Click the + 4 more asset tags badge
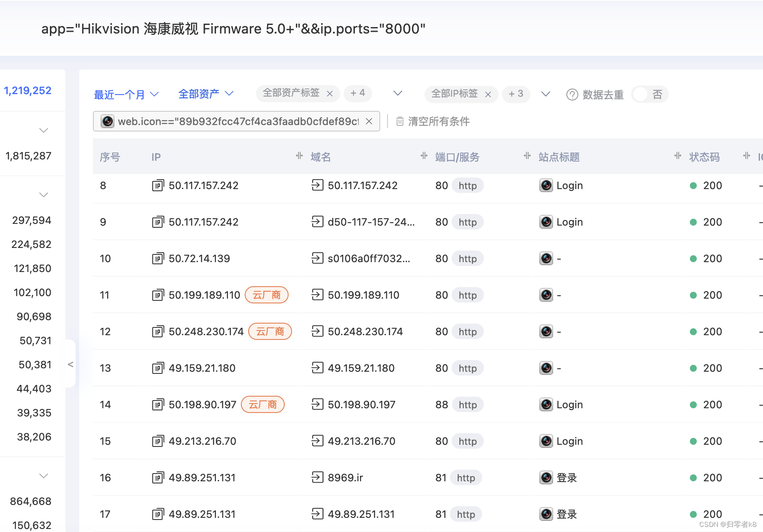 pos(357,93)
